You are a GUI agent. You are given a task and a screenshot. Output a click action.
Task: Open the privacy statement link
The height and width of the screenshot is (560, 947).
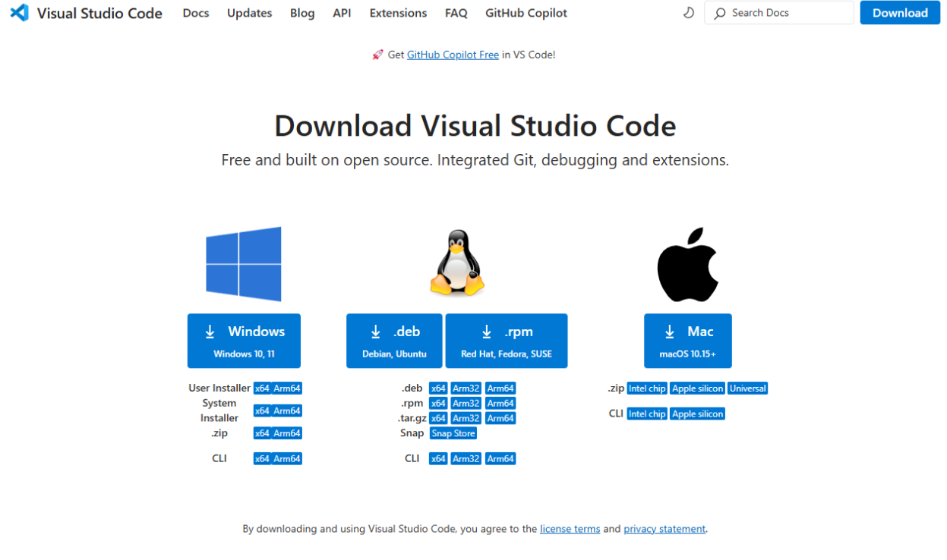(x=664, y=529)
